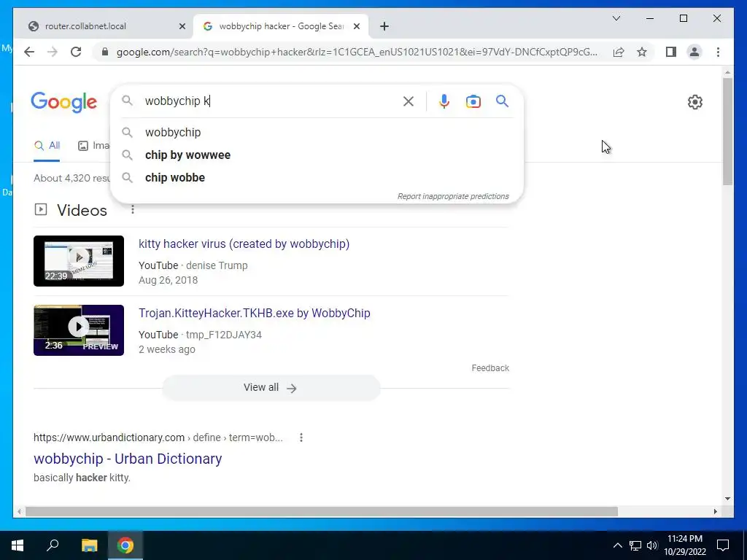This screenshot has height=560, width=747.
Task: Play the 2:36 preview video thumbnail
Action: (79, 330)
